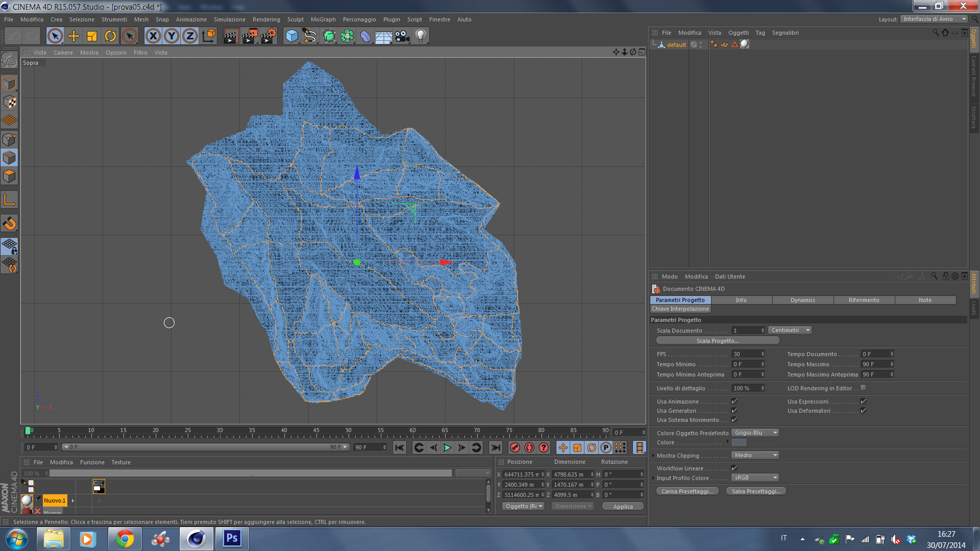Image resolution: width=980 pixels, height=551 pixels.
Task: Add a Cube primitive object
Action: [291, 36]
